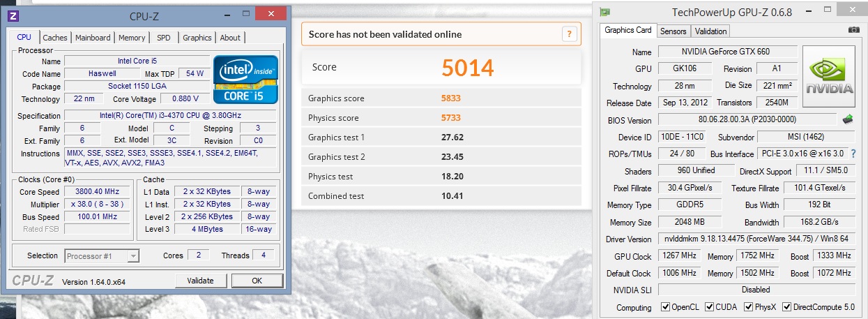Select the Graphics Card tab in GPU-Z
868x319 pixels.
click(628, 30)
